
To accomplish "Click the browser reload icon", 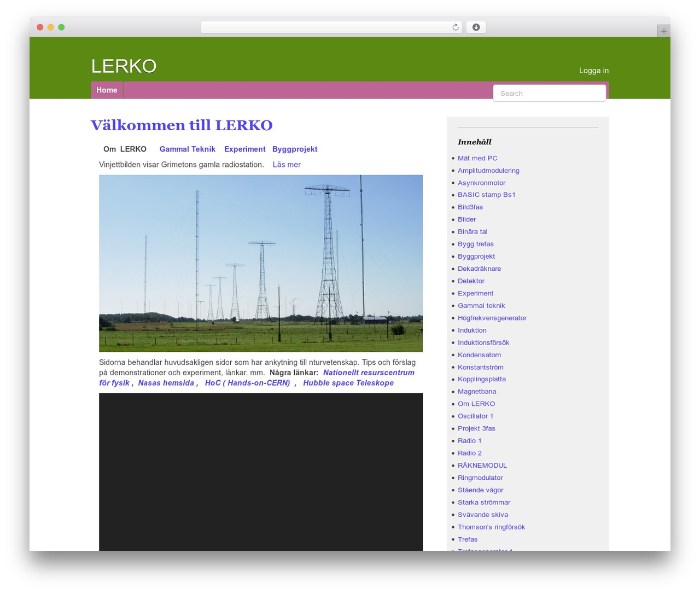I will click(455, 27).
